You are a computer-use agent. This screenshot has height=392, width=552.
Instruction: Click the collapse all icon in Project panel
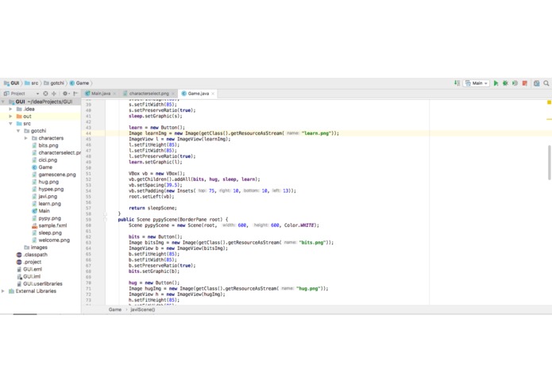point(54,94)
